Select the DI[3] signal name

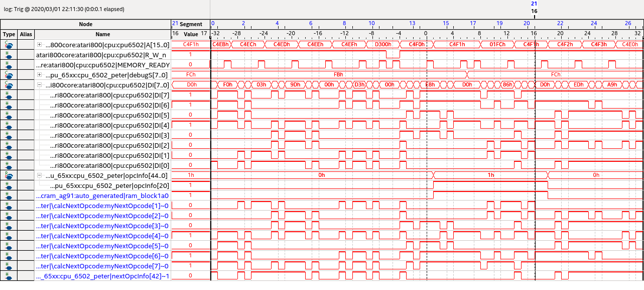coord(110,135)
